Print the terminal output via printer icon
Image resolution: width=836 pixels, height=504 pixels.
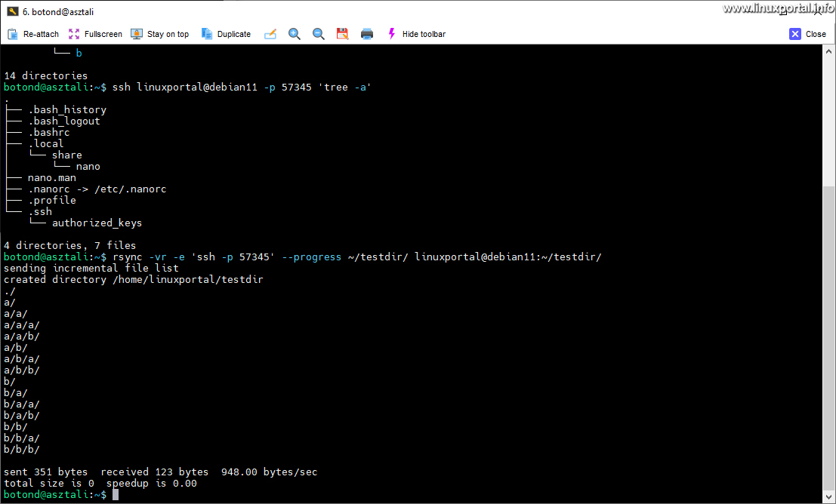tap(367, 33)
